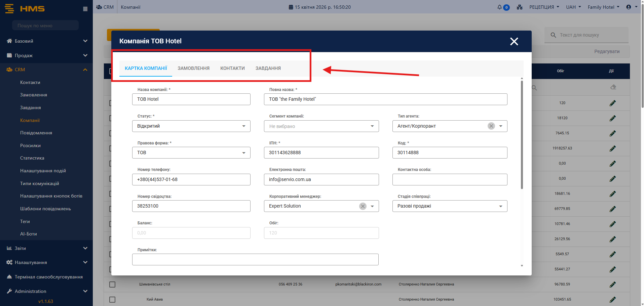The width and height of the screenshot is (644, 306).
Task: Close the Компанія ТОВ Hotel dialog
Action: coord(514,41)
